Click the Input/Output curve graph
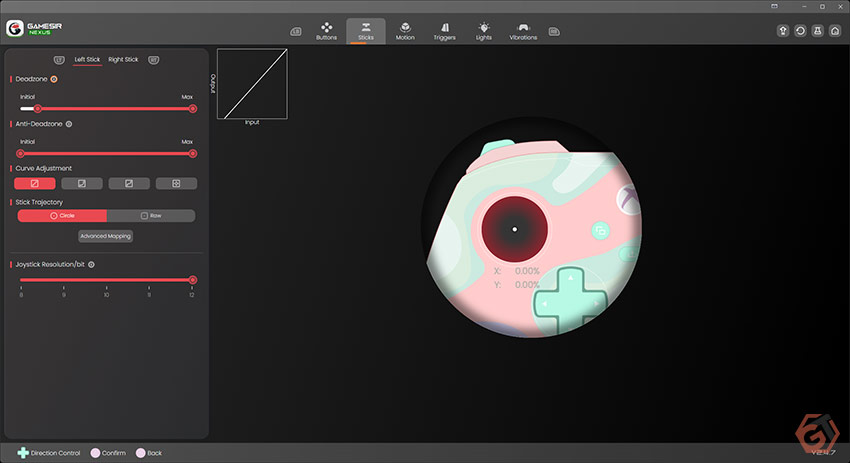Viewport: 850px width, 463px height. pos(253,84)
